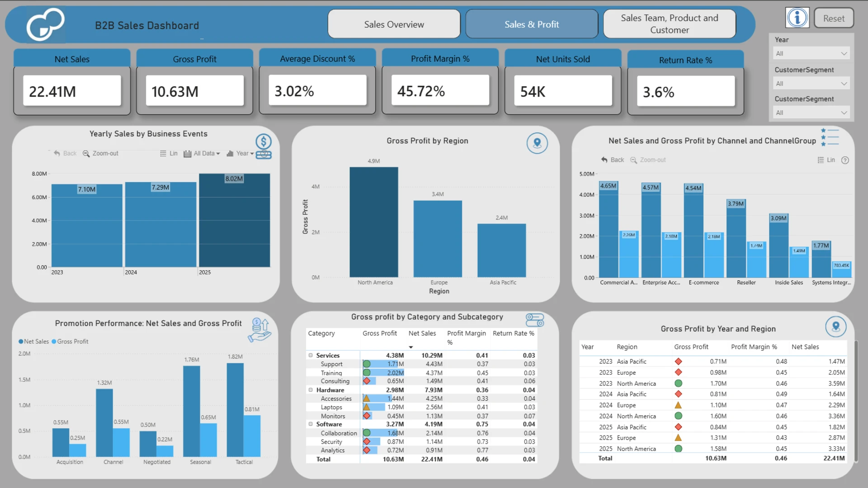Image resolution: width=868 pixels, height=488 pixels.
Task: Sort by Profit Margin % in Year and Region table
Action: coord(754,347)
